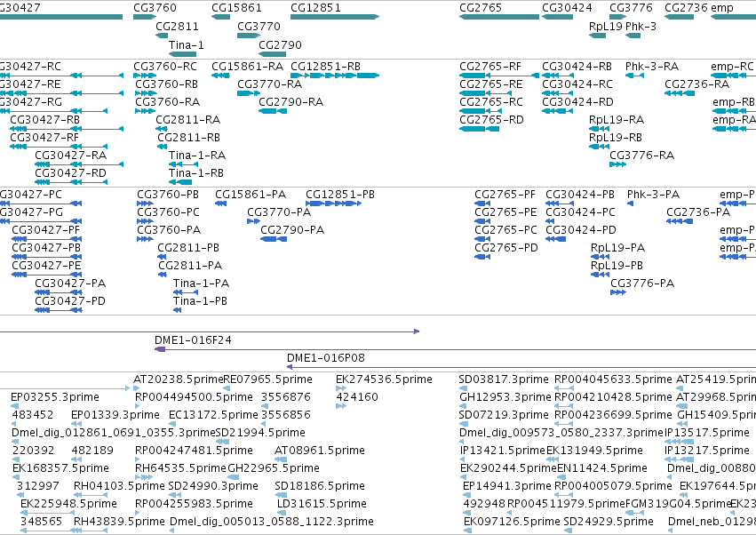The width and height of the screenshot is (756, 535).
Task: Click the CG2765-RF transcript label
Action: pyautogui.click(x=490, y=67)
